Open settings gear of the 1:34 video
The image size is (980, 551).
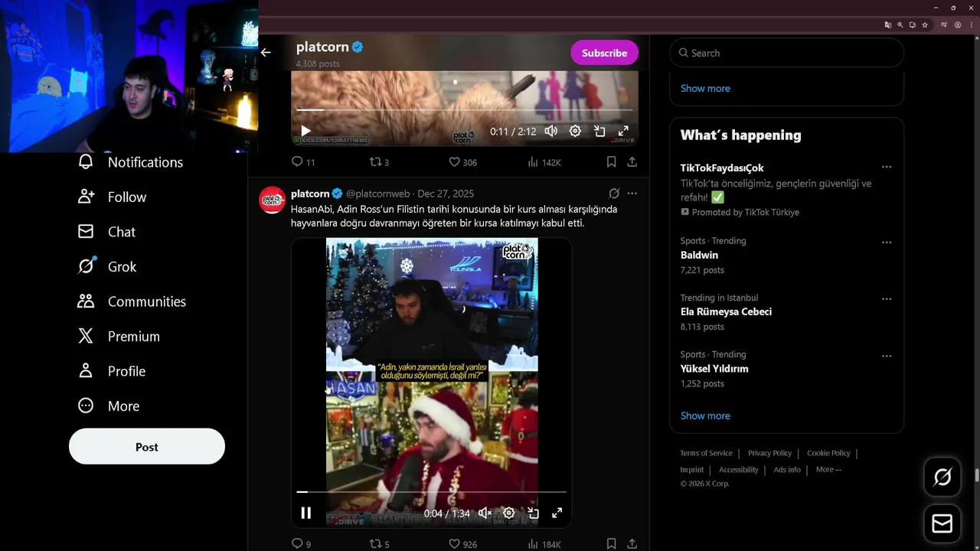(x=508, y=513)
